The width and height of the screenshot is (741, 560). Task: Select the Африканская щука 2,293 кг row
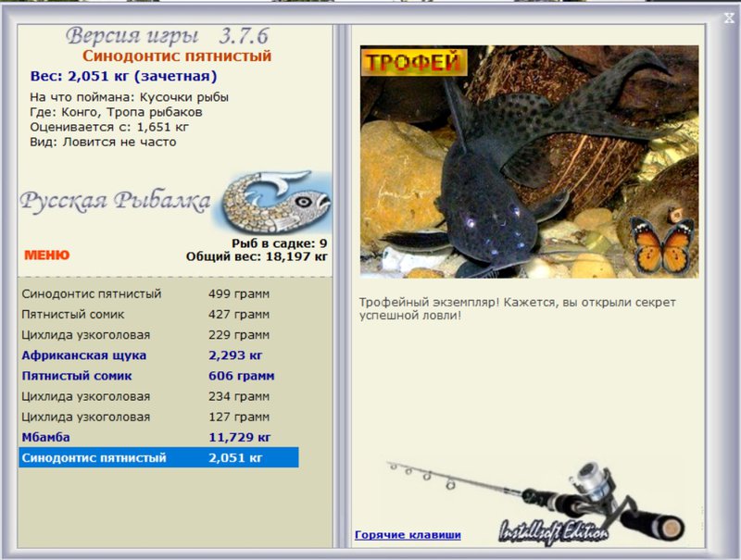tap(158, 355)
